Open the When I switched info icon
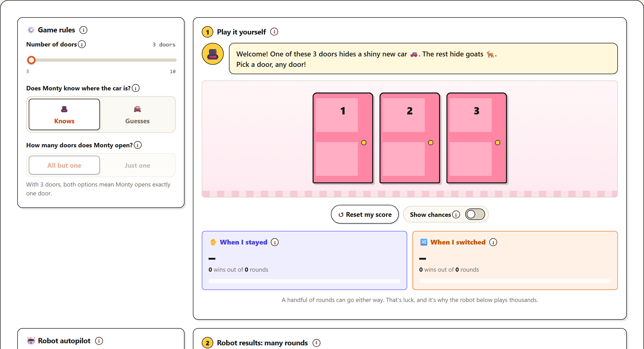644x349 pixels. pyautogui.click(x=493, y=242)
